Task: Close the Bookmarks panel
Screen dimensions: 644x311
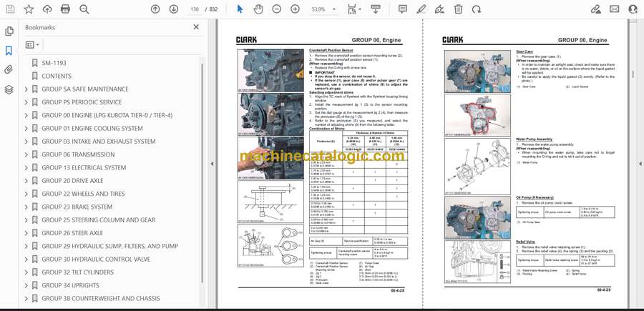Action: click(x=196, y=27)
